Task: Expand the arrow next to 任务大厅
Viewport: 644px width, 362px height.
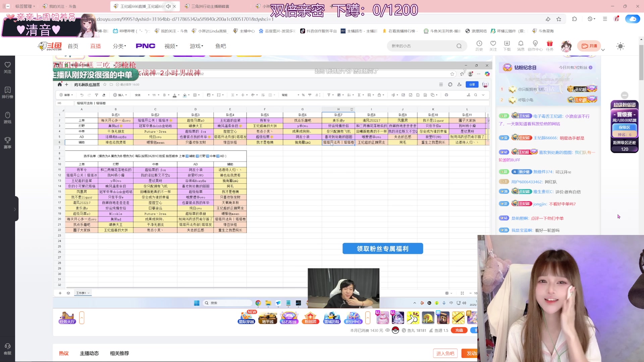Action: point(82,317)
